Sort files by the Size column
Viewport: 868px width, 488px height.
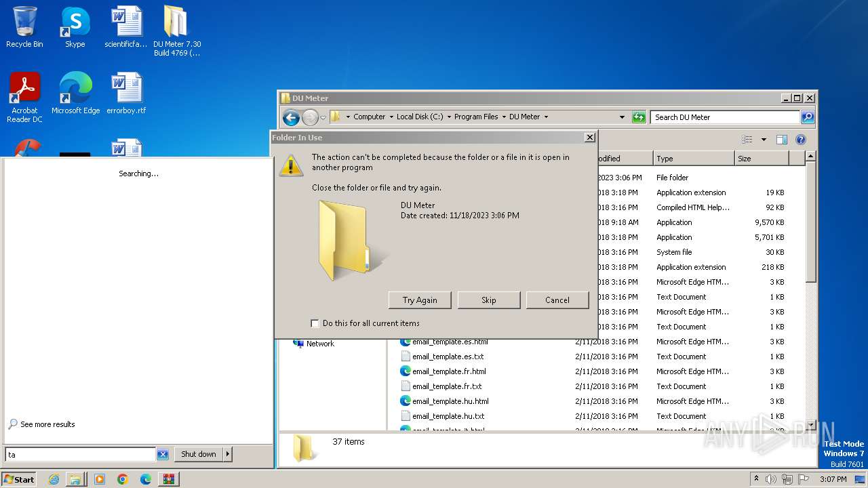click(762, 159)
